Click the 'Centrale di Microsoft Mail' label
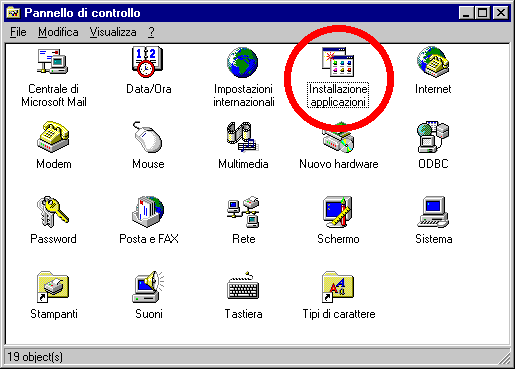Image resolution: width=515 pixels, height=369 pixels. (54, 95)
